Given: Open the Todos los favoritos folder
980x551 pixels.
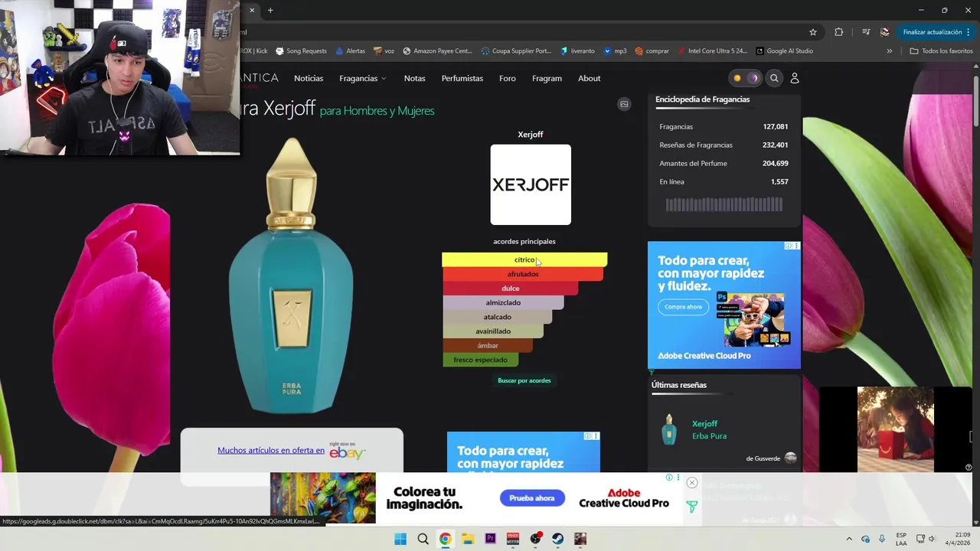Looking at the screenshot, I should tap(941, 51).
